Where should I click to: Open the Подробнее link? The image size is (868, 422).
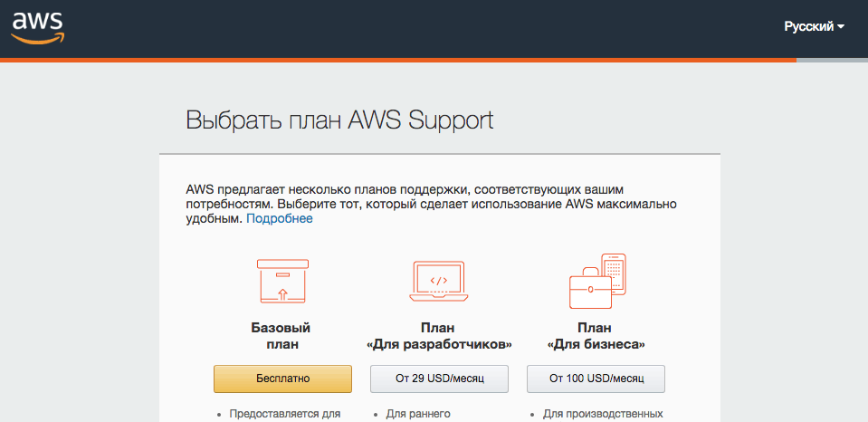[280, 219]
